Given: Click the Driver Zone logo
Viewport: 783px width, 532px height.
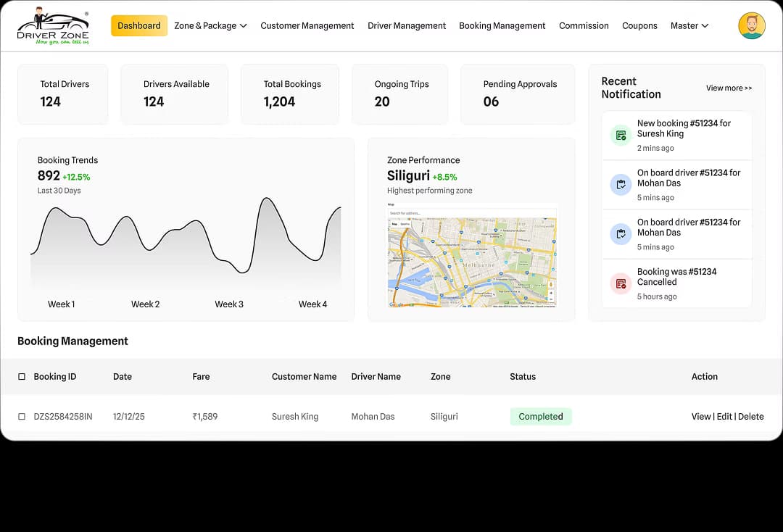Looking at the screenshot, I should coord(53,25).
